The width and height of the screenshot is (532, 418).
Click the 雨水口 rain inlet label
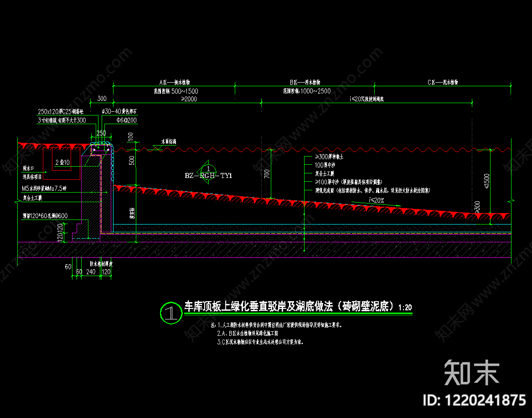(28, 168)
